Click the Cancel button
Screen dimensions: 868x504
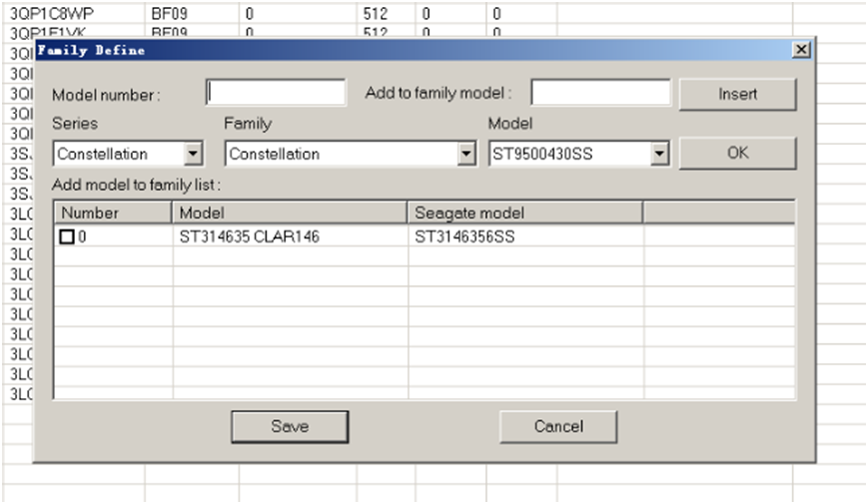pos(558,426)
